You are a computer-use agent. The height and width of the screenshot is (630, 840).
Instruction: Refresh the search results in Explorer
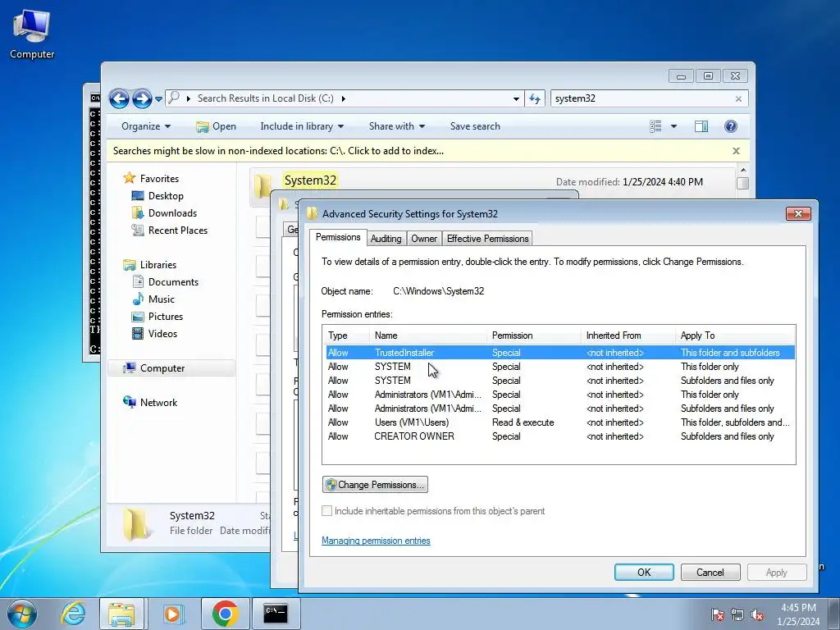[x=535, y=98]
